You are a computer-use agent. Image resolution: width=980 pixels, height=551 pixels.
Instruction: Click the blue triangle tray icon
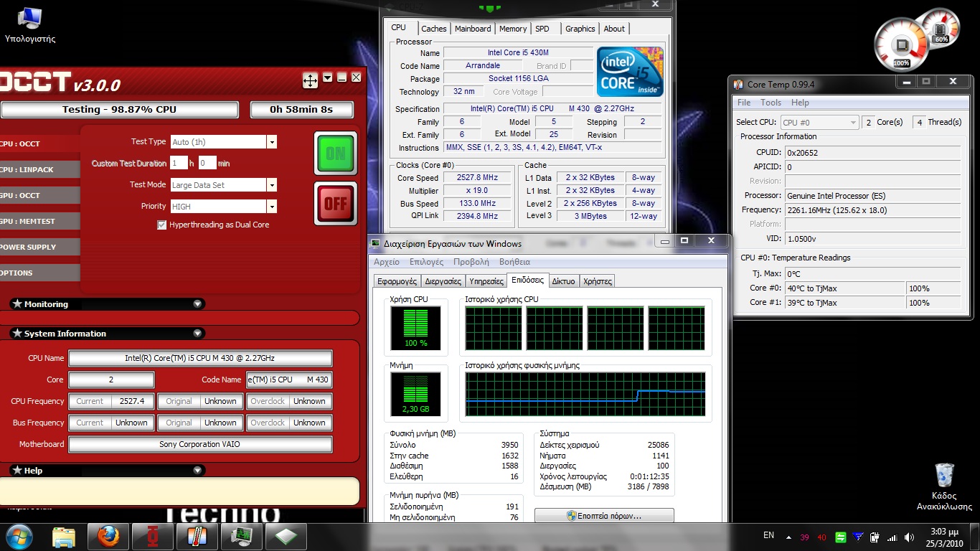858,537
